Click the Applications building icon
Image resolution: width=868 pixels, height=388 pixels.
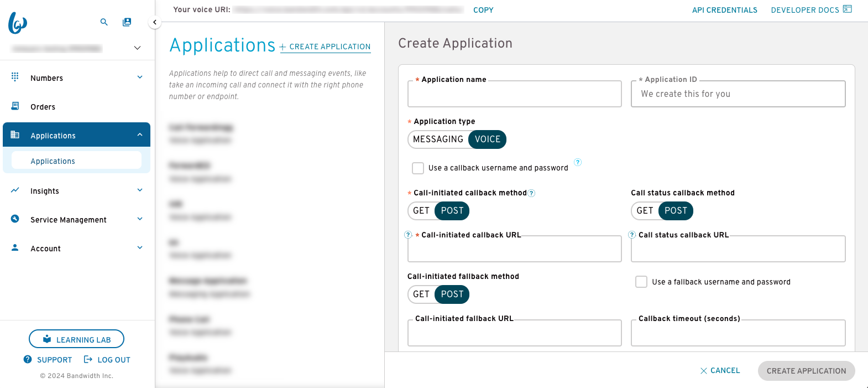(15, 134)
